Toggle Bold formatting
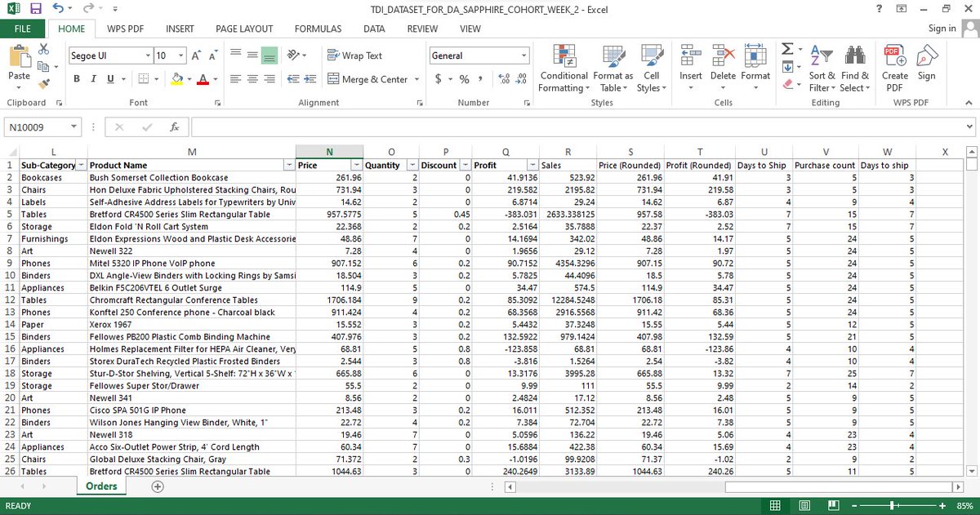The image size is (980, 515). [x=77, y=79]
